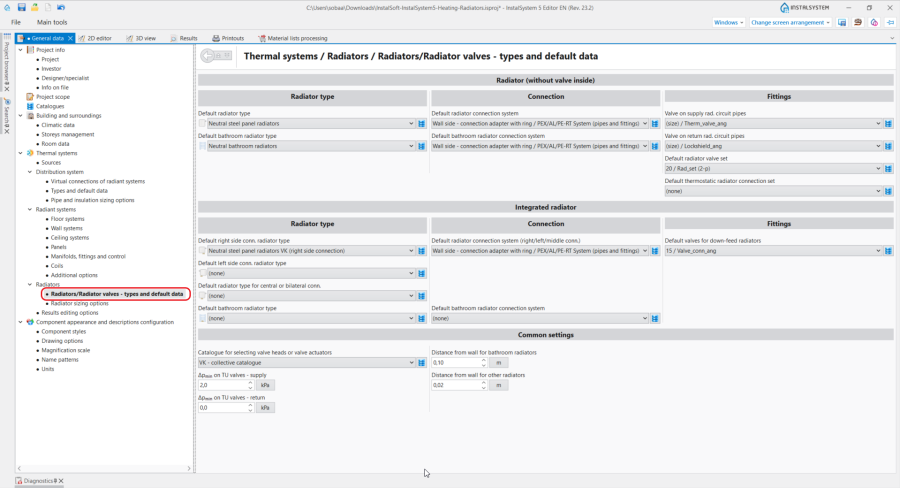Collapse the Thermal systems tree node

(x=21, y=153)
